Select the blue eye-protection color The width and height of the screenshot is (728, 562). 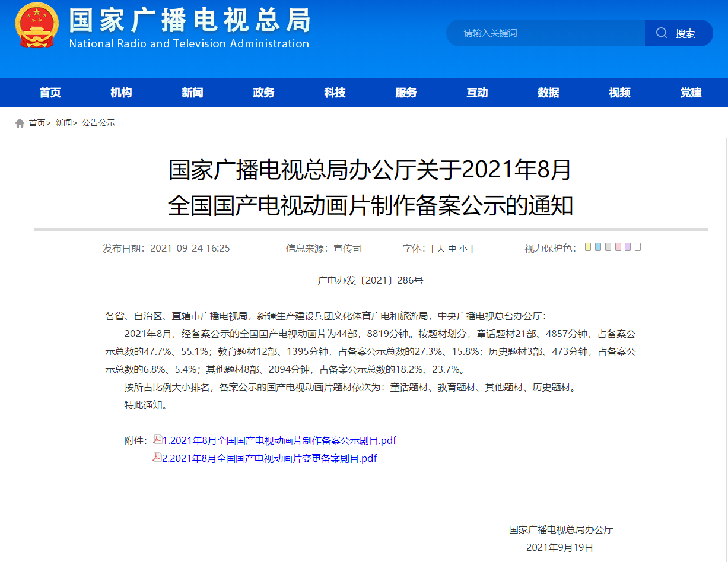point(598,247)
